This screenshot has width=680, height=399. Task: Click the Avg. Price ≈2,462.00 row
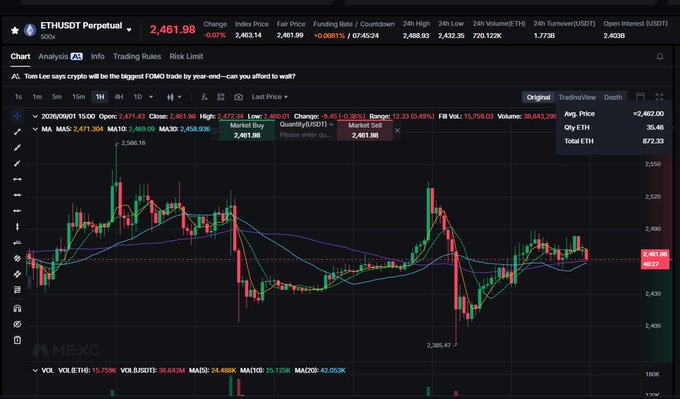614,114
